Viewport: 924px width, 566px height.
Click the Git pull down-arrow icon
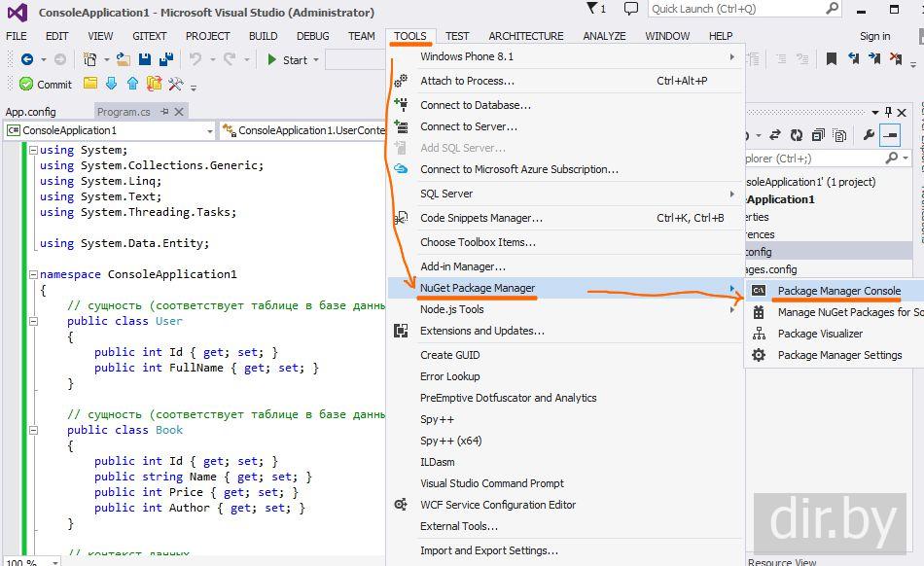coord(110,84)
